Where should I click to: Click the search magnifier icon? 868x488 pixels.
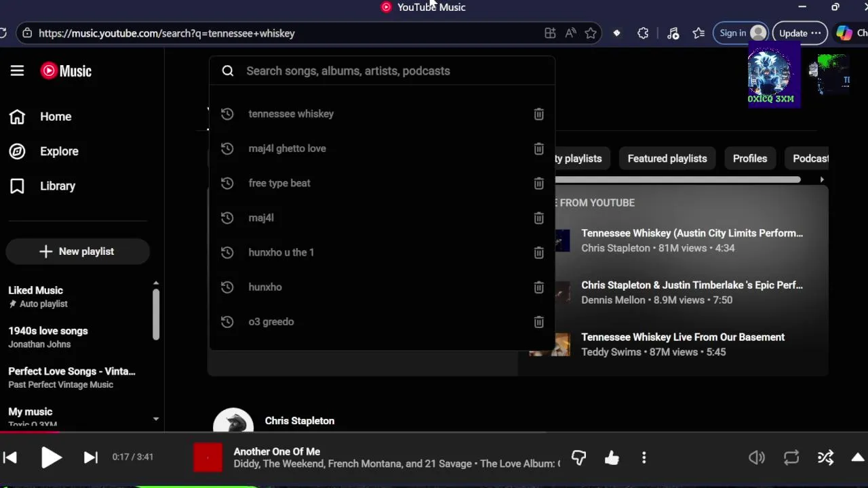pyautogui.click(x=228, y=70)
